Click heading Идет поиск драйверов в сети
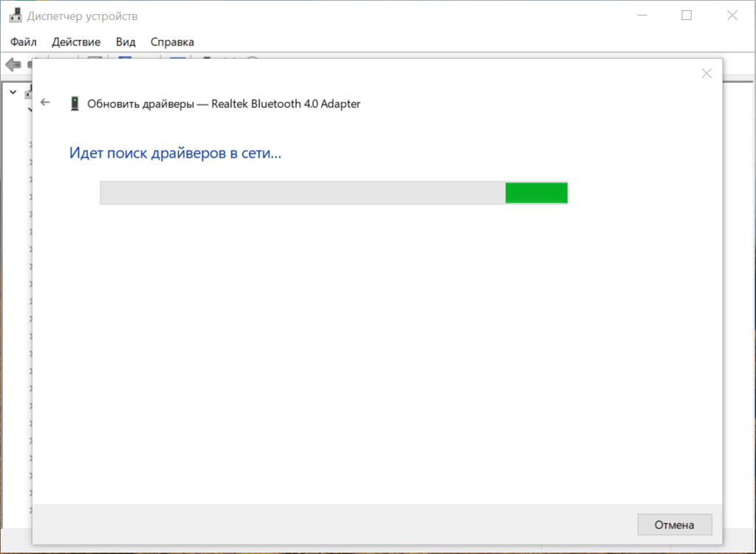The width and height of the screenshot is (756, 554). click(x=175, y=153)
